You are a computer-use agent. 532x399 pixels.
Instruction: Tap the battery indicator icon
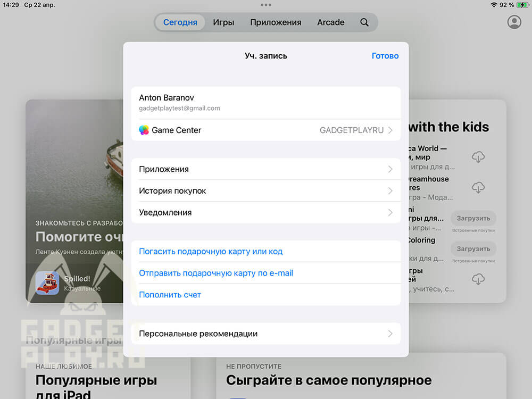coord(522,5)
